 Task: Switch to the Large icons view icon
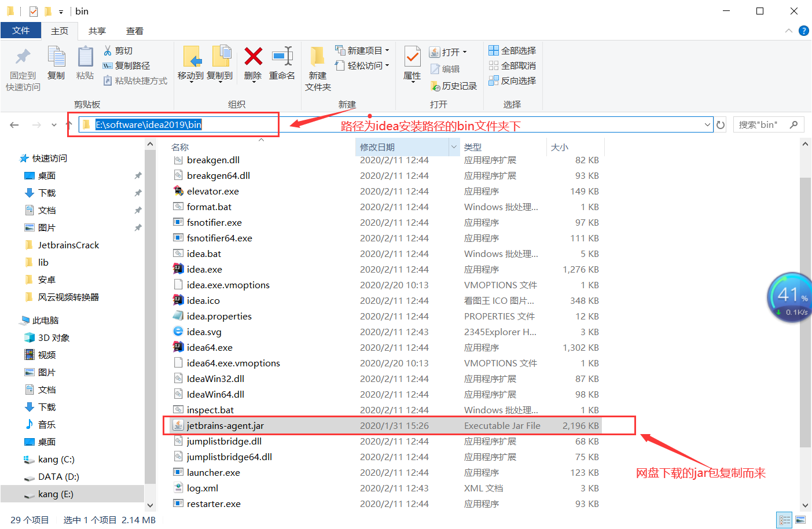click(x=801, y=520)
